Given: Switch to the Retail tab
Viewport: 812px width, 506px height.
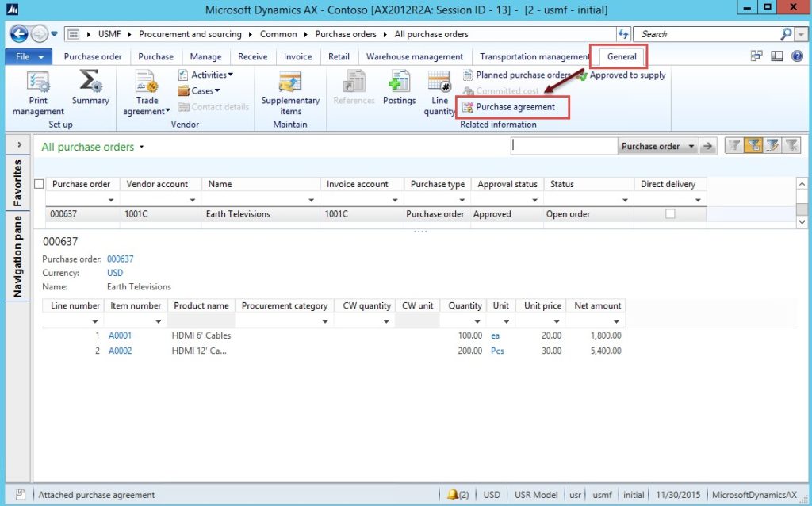Looking at the screenshot, I should pos(339,56).
